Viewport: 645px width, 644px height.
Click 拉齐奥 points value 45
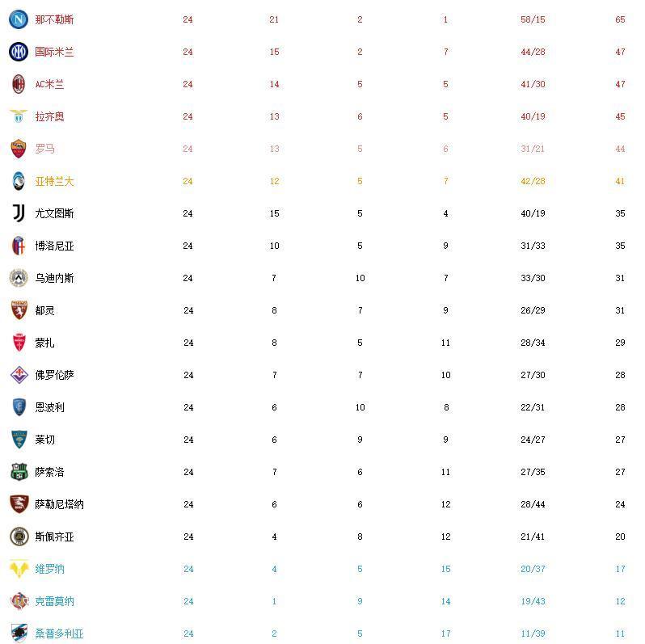pos(620,116)
